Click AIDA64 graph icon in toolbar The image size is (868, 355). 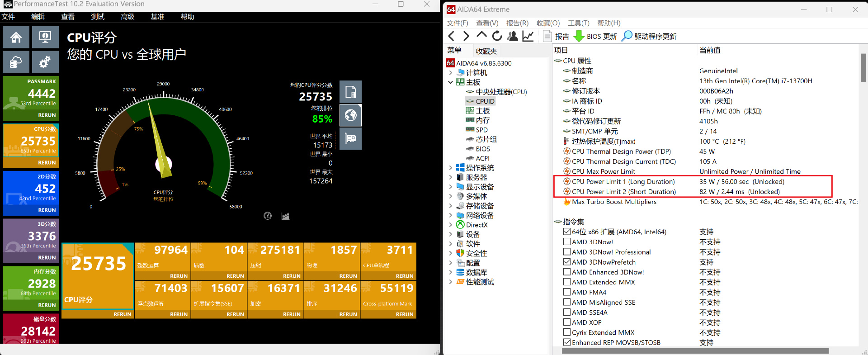click(528, 36)
